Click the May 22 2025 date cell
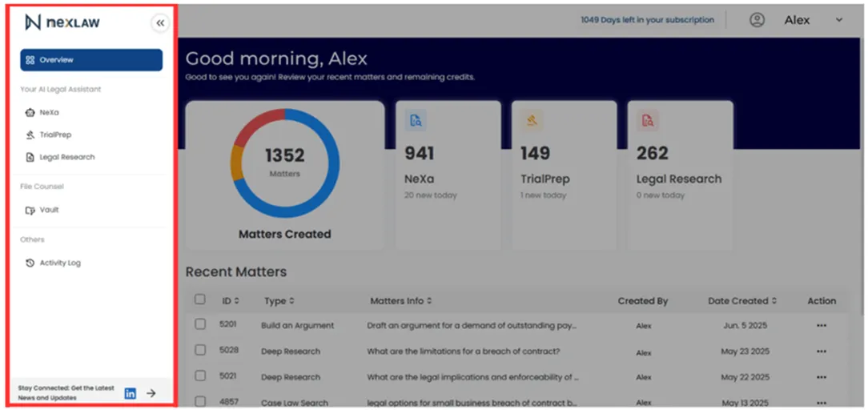 [745, 377]
